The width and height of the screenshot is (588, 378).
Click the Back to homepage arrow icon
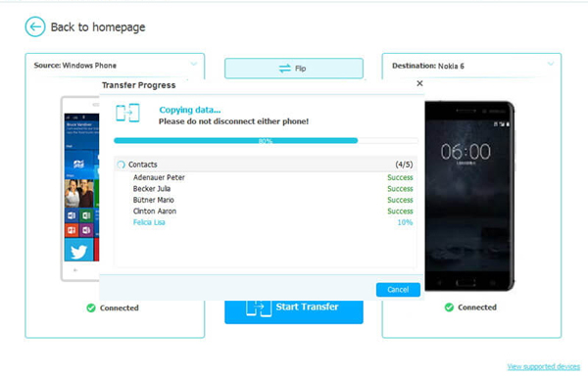point(35,27)
